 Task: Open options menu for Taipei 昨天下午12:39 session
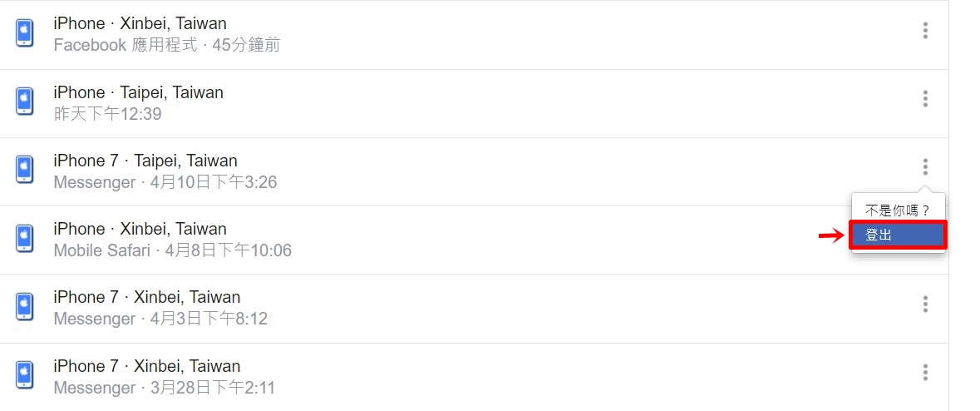pos(925,99)
